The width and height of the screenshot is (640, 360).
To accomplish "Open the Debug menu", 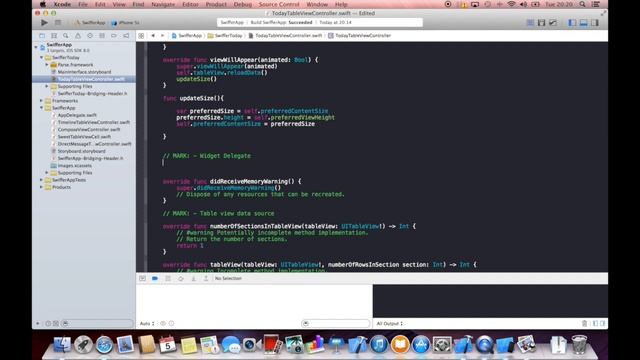I will point(243,4).
